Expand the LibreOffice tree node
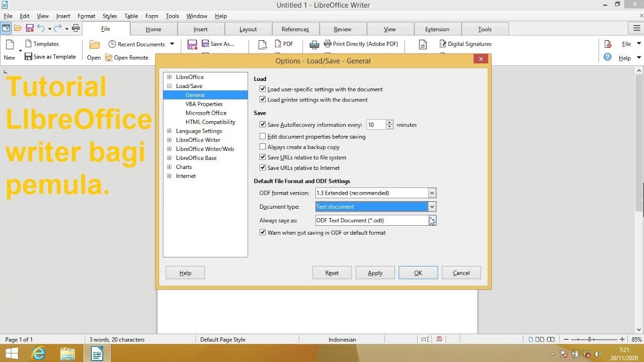The image size is (644, 362). 169,77
